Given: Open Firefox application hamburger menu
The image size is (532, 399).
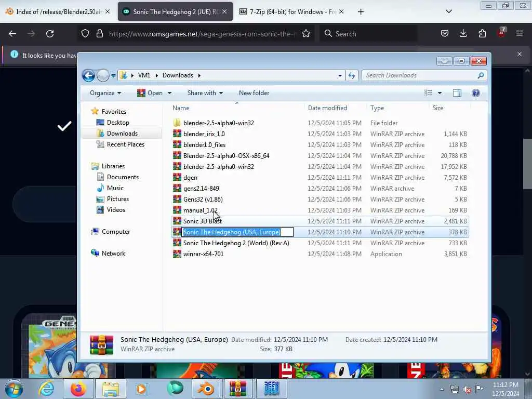Looking at the screenshot, I should (520, 33).
